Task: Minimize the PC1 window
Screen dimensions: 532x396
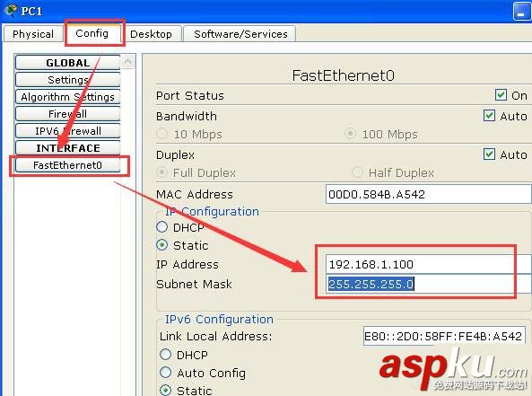Action: 522,12
